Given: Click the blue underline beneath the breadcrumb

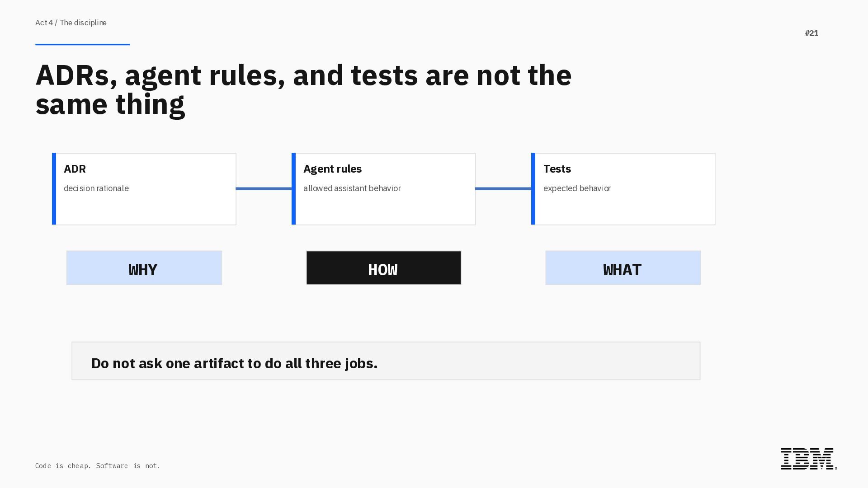Looking at the screenshot, I should tap(82, 44).
